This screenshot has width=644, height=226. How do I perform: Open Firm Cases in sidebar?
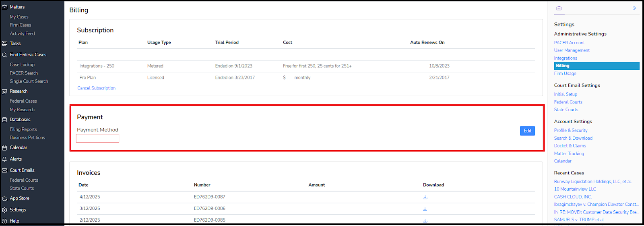[x=20, y=25]
